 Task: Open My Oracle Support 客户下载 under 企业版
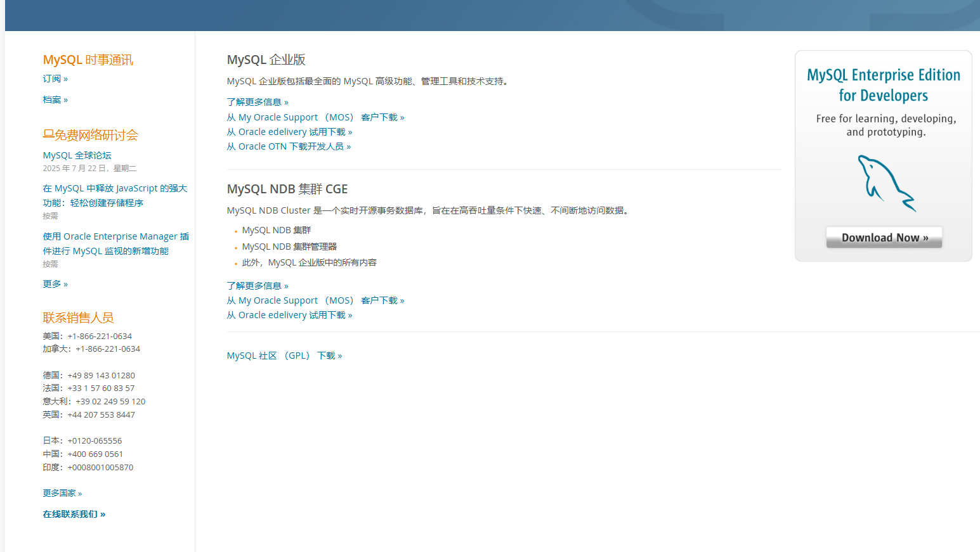[315, 117]
